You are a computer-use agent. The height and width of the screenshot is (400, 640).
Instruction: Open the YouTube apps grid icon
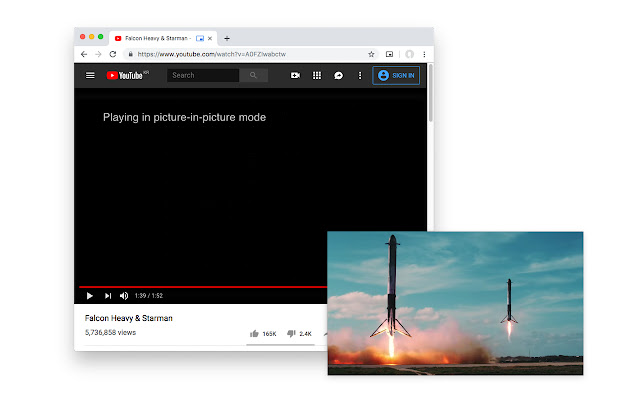pyautogui.click(x=317, y=76)
